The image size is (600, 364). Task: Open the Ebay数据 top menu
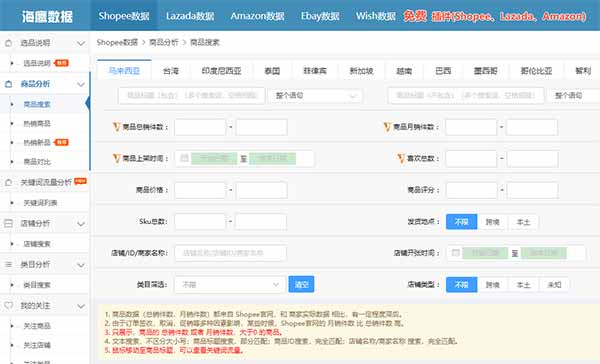[x=320, y=16]
